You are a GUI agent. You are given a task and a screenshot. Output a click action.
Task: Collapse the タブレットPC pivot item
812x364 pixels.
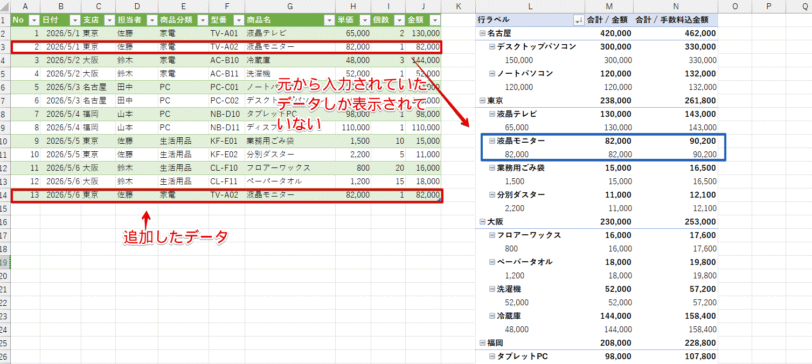[x=492, y=356]
